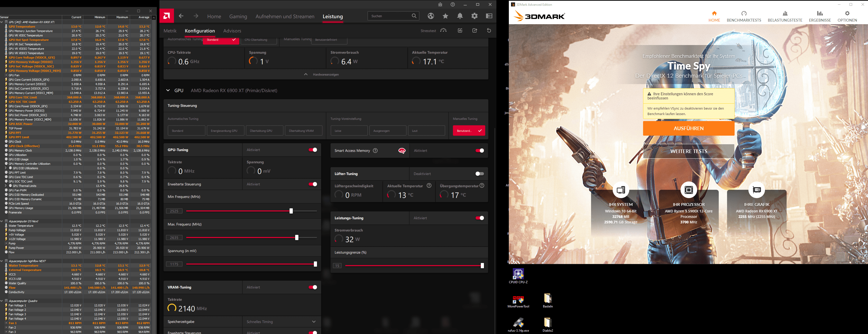Disable the VRAM-Tuning switch

(x=313, y=287)
